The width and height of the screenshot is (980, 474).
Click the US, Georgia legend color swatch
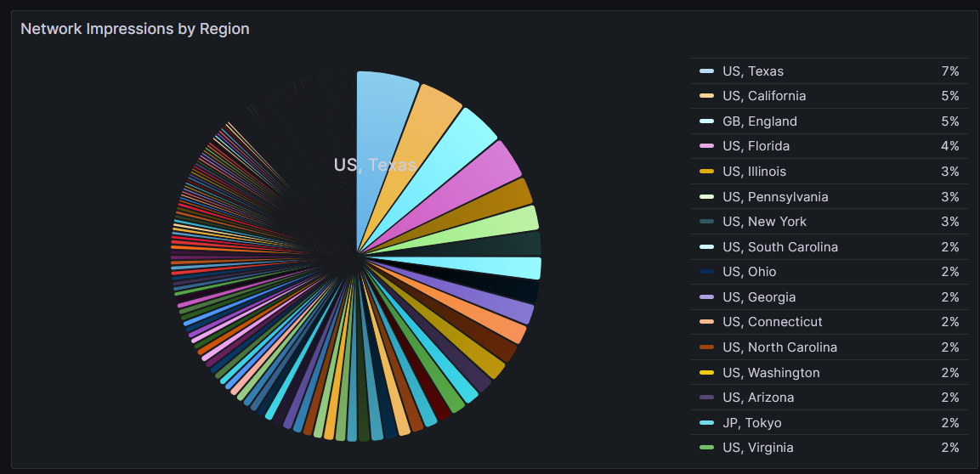click(x=706, y=297)
